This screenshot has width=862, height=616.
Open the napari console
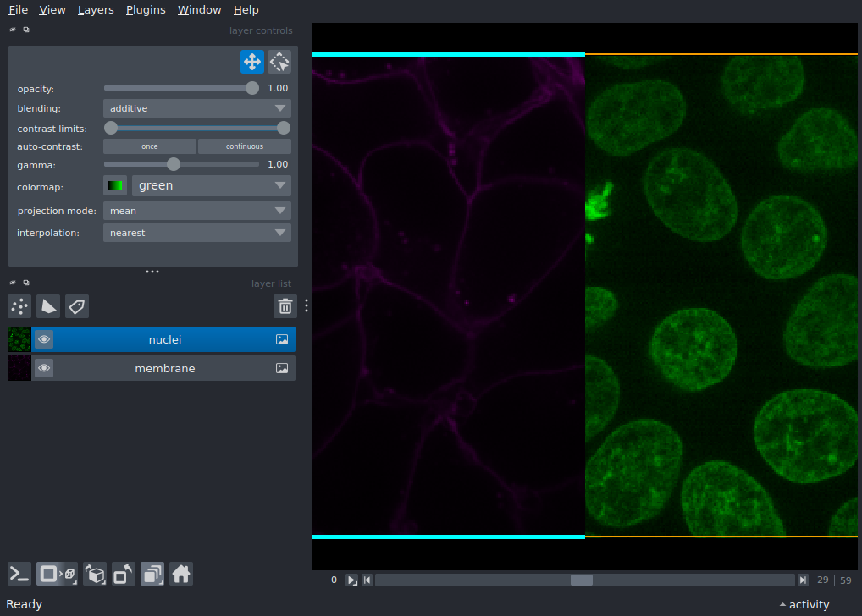pyautogui.click(x=19, y=575)
